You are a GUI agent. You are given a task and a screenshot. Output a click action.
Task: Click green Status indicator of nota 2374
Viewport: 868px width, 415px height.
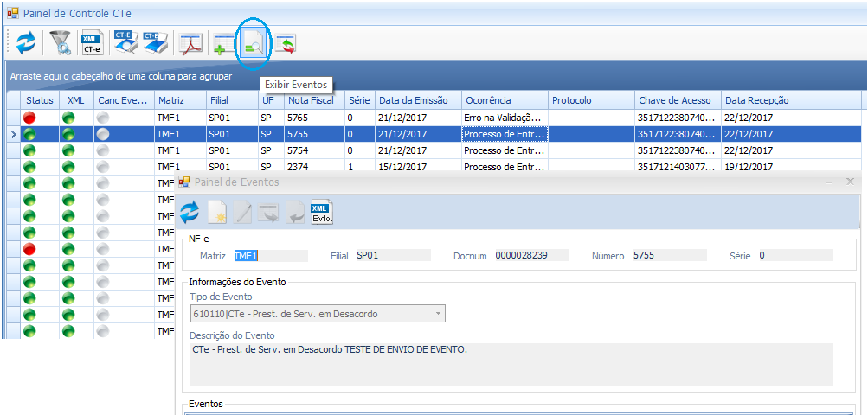point(29,167)
